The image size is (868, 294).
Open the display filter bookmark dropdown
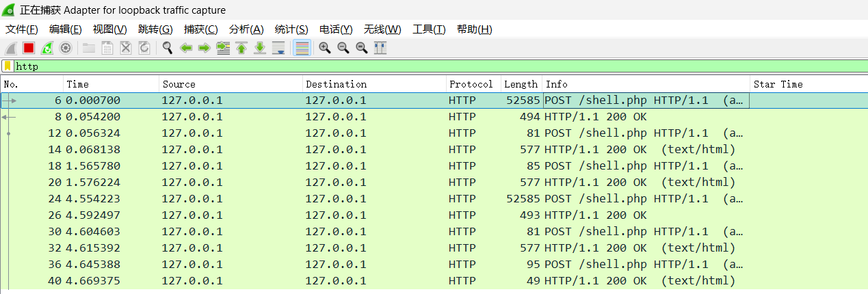point(8,66)
